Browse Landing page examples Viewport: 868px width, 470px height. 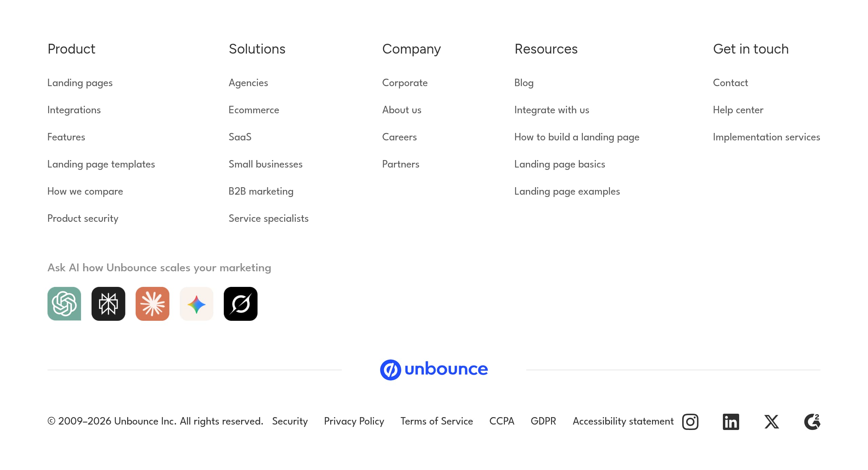tap(567, 191)
